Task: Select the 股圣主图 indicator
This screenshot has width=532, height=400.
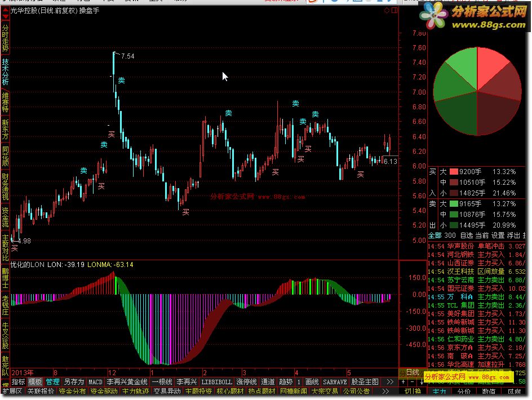Action: coord(365,382)
